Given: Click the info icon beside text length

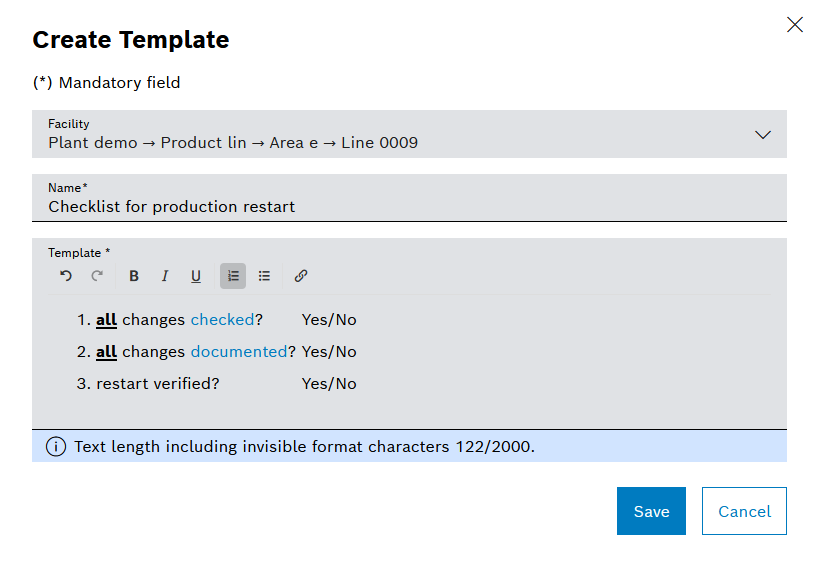Looking at the screenshot, I should tap(56, 446).
